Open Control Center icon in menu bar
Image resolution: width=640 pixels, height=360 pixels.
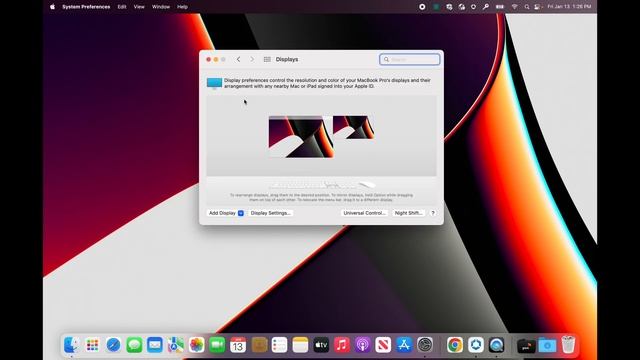click(537, 7)
